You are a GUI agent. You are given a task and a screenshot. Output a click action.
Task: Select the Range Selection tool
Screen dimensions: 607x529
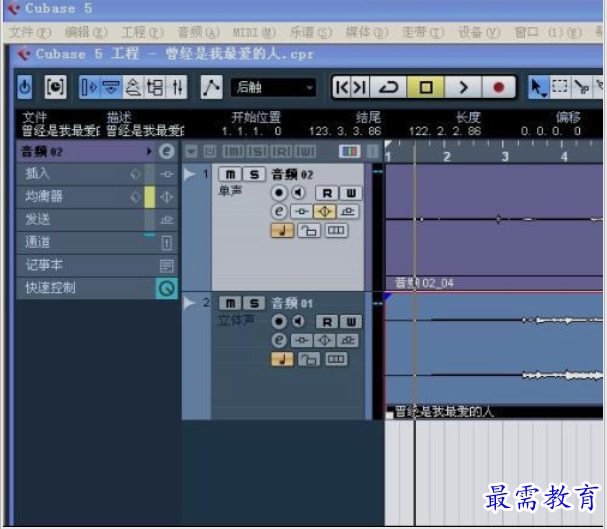click(x=559, y=87)
